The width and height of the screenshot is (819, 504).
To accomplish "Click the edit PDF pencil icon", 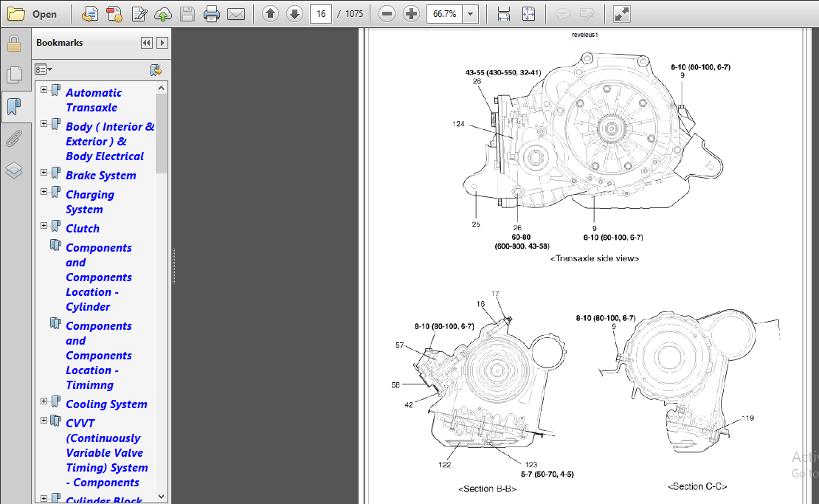I will 139,14.
